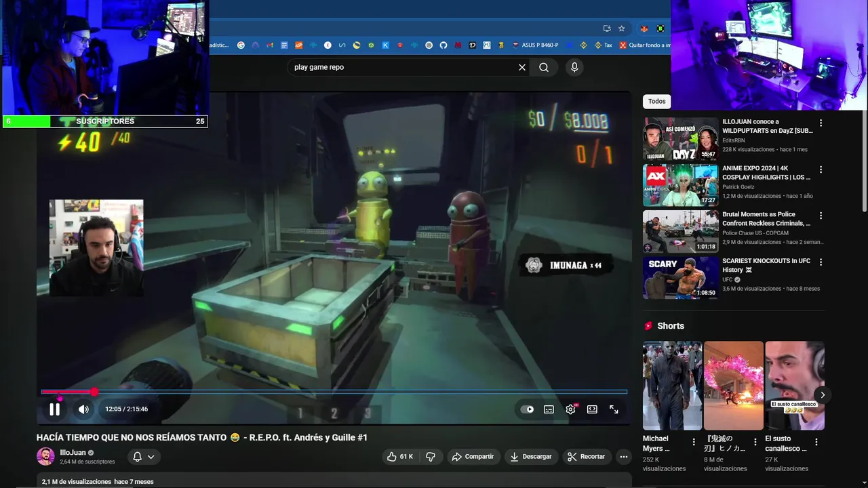The width and height of the screenshot is (868, 488).
Task: Open the Google bookmark icon
Action: pos(241,45)
